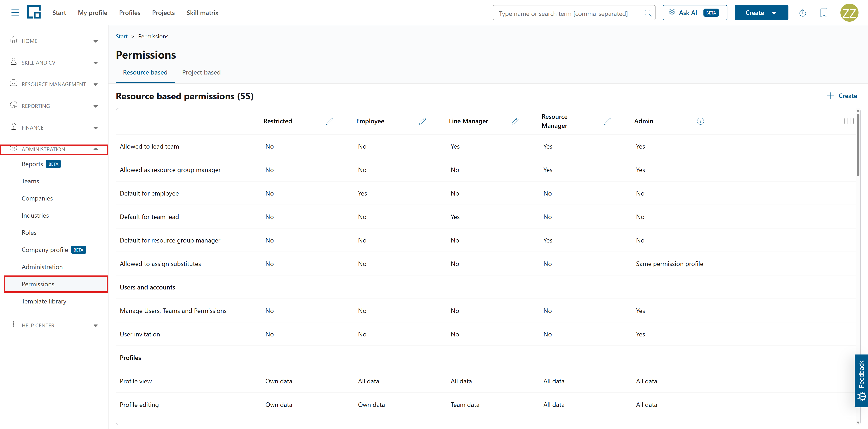Open Profiles in top navigation

pos(130,13)
